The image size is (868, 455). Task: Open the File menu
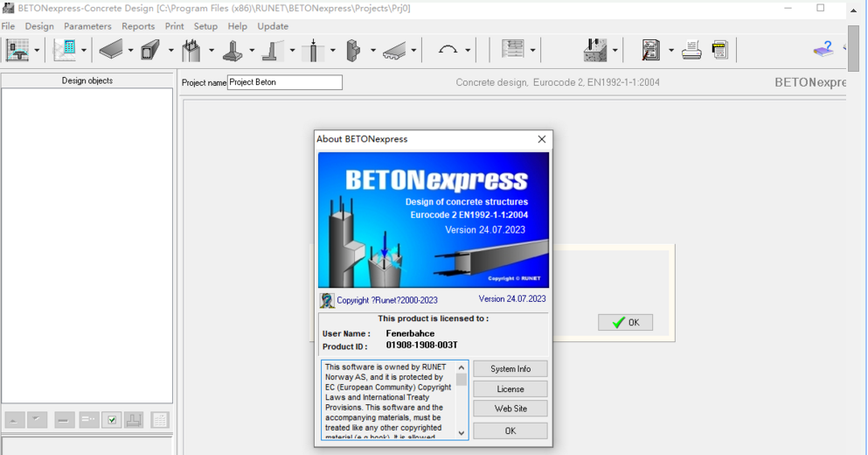point(8,26)
